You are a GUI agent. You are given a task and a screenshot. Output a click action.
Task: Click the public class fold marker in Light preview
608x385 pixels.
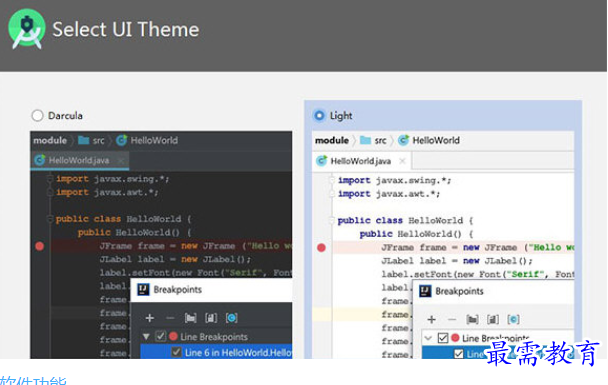click(332, 221)
